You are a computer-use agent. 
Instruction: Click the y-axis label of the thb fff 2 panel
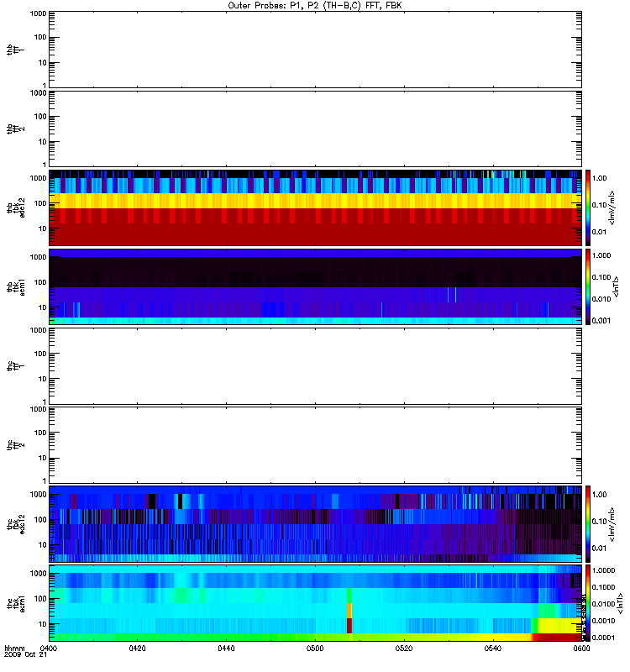pyautogui.click(x=16, y=129)
